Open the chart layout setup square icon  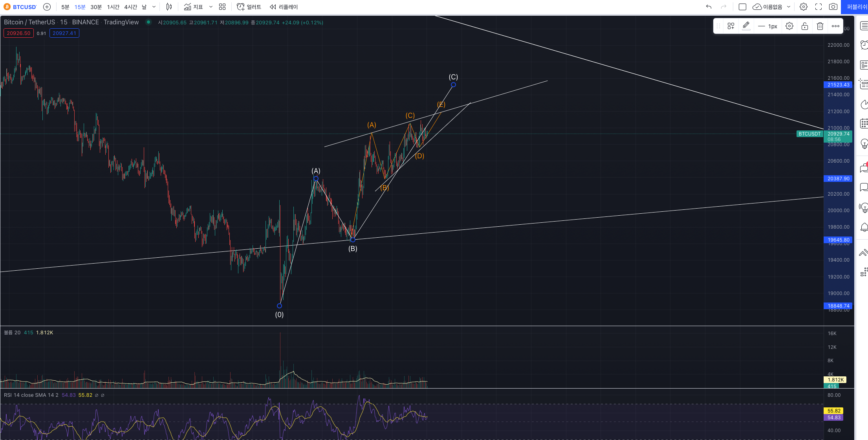coord(742,7)
